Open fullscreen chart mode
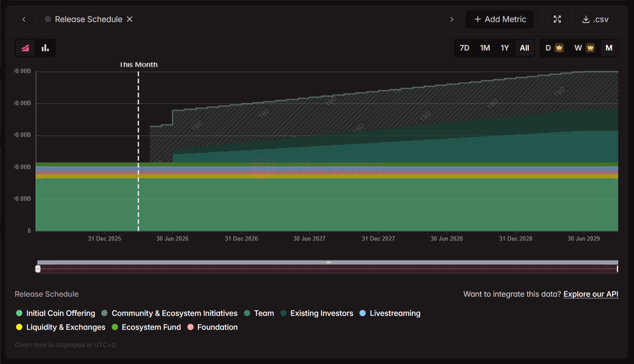The height and width of the screenshot is (364, 634). coord(557,19)
